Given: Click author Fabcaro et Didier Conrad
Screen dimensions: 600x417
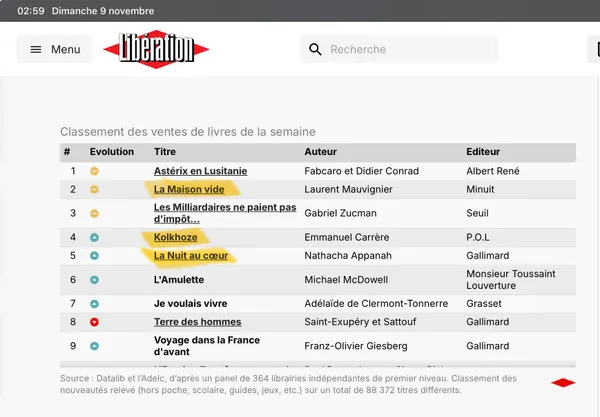Looking at the screenshot, I should (x=362, y=171).
